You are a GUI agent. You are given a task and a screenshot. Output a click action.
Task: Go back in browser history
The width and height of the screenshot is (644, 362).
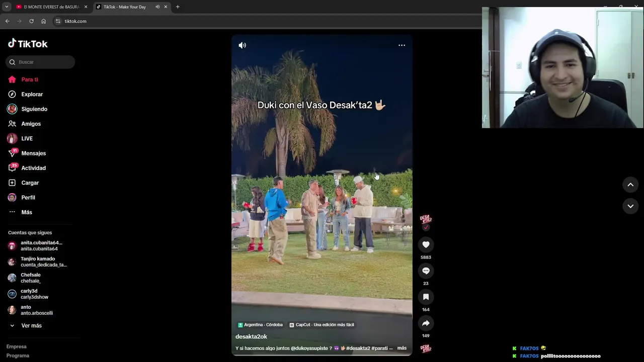7,21
